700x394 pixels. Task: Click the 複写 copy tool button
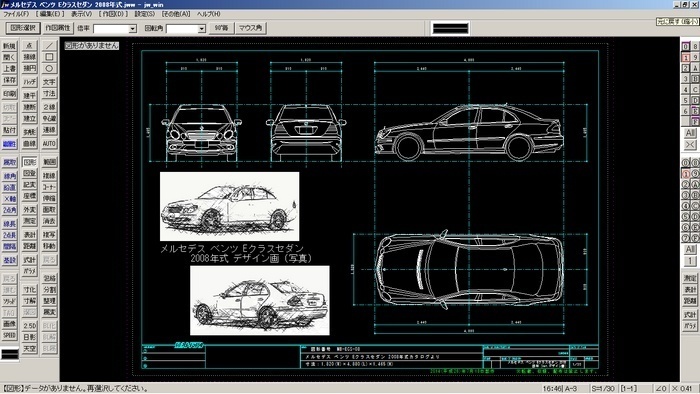pyautogui.click(x=49, y=235)
